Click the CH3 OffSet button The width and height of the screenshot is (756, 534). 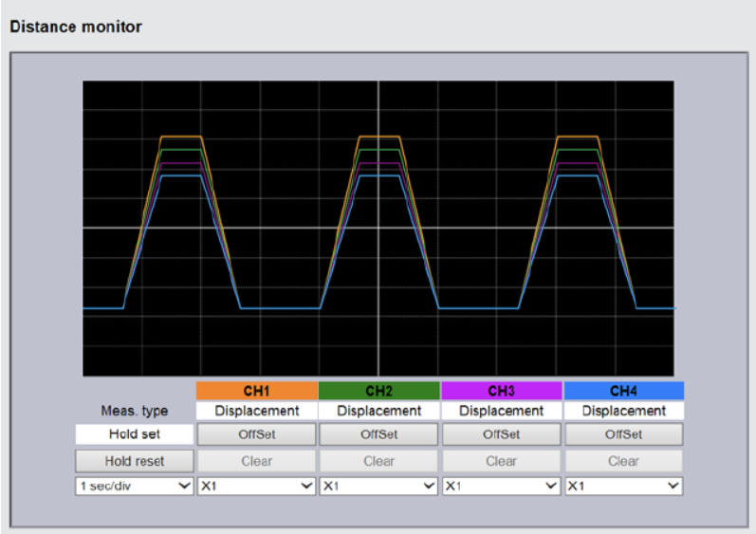(x=502, y=434)
